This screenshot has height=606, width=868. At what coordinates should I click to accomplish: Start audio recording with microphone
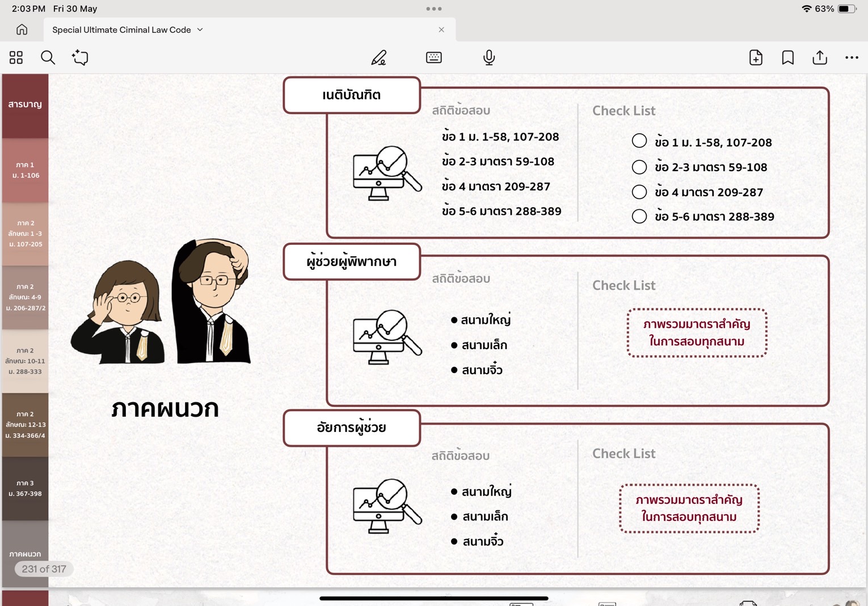click(x=489, y=57)
